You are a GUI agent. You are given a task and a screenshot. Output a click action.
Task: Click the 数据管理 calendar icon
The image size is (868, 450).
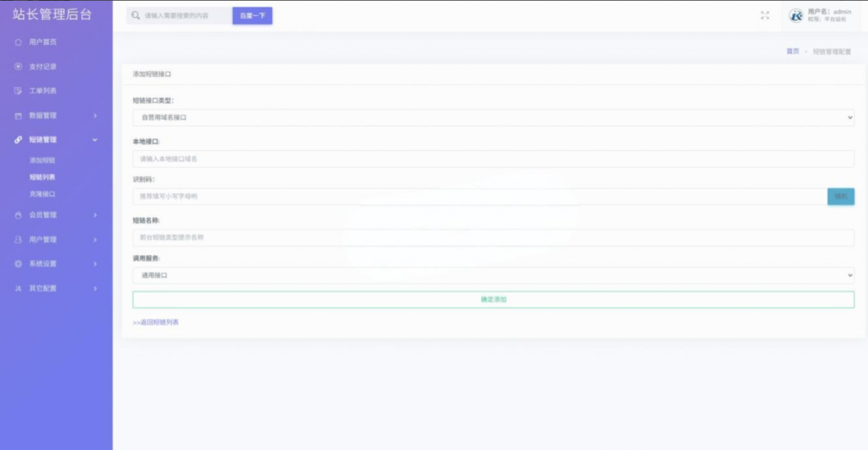tap(18, 115)
